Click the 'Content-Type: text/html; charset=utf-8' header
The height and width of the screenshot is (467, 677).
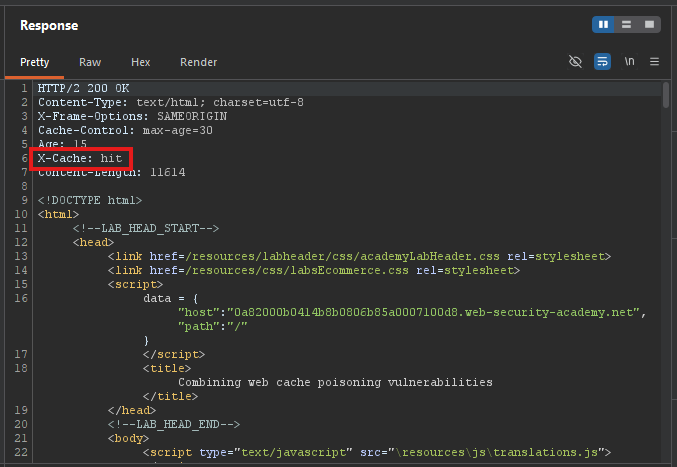coord(171,102)
